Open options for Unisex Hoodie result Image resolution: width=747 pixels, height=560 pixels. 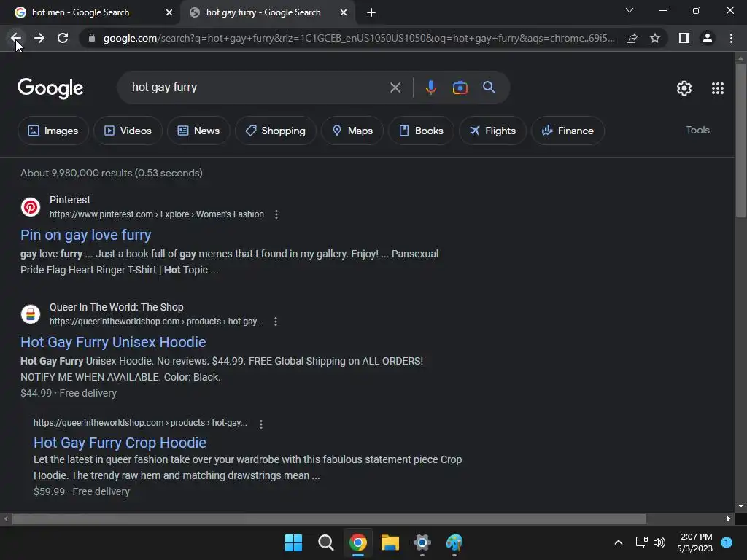point(275,322)
